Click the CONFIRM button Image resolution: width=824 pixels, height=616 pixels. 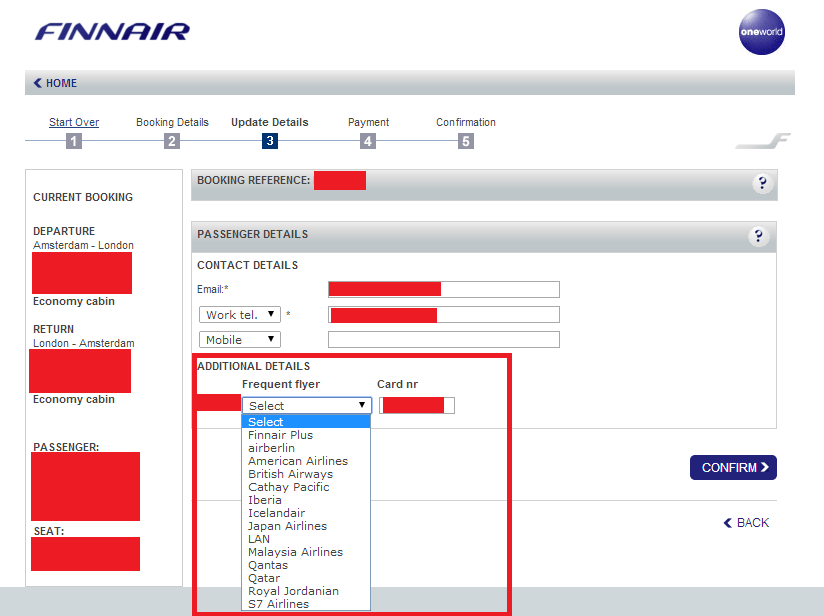point(733,467)
